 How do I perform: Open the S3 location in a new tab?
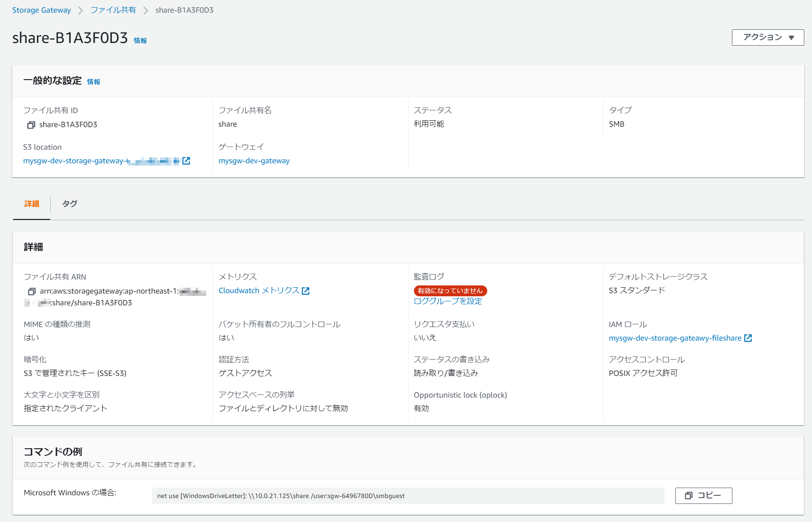[187, 161]
